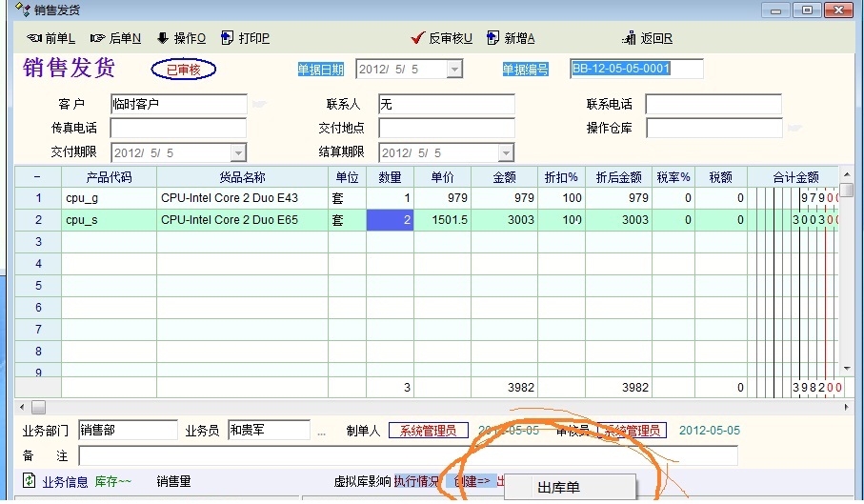Click the 执行情况 execution status link
The image size is (864, 504).
(417, 481)
